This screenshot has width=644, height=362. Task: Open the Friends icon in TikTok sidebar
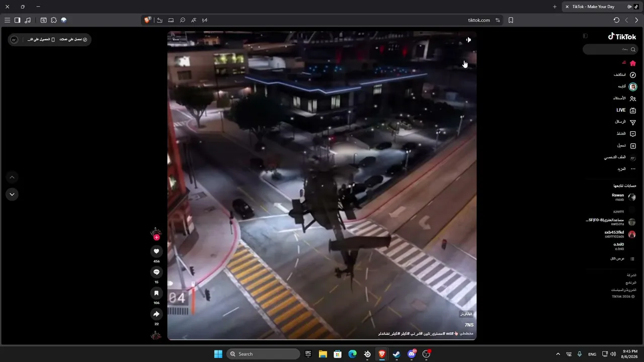[x=633, y=99]
